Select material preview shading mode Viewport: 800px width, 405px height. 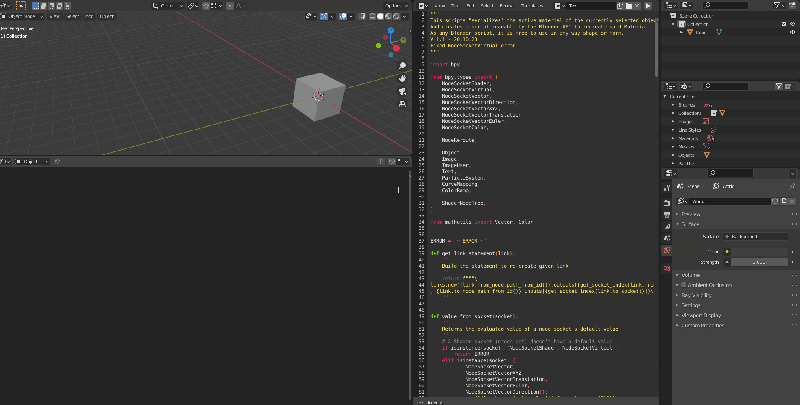point(388,16)
